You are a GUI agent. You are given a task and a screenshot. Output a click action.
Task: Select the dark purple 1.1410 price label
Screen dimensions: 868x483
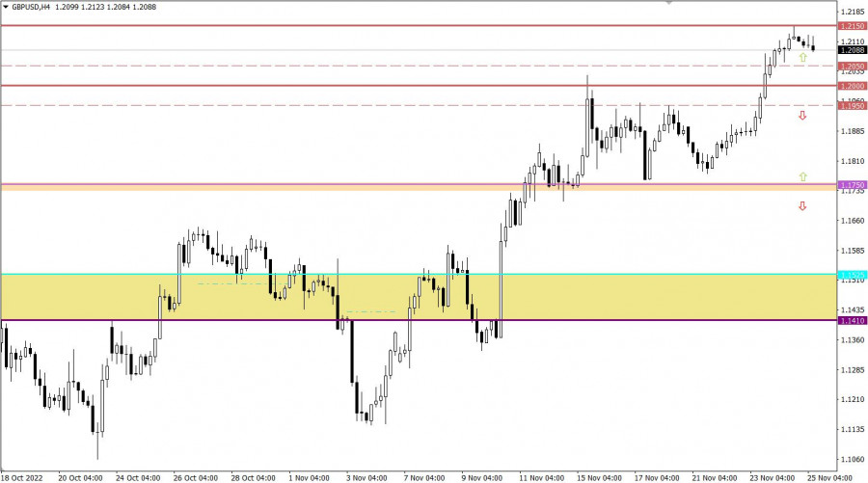coord(853,320)
